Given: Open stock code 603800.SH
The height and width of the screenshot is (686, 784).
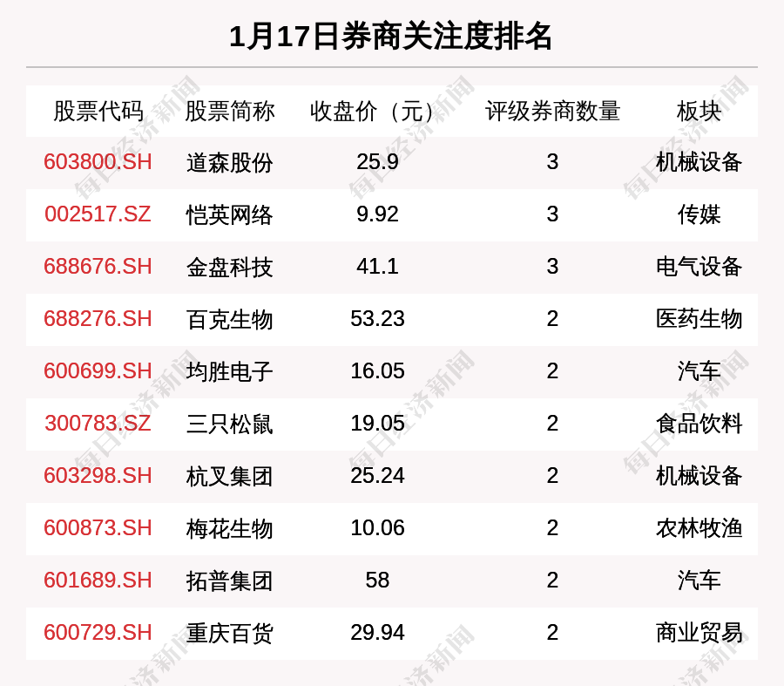Looking at the screenshot, I should (98, 162).
